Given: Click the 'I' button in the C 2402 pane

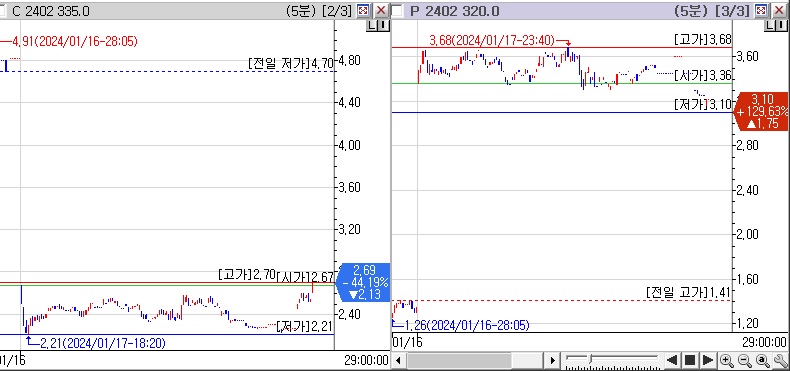Looking at the screenshot, I should [x=383, y=25].
